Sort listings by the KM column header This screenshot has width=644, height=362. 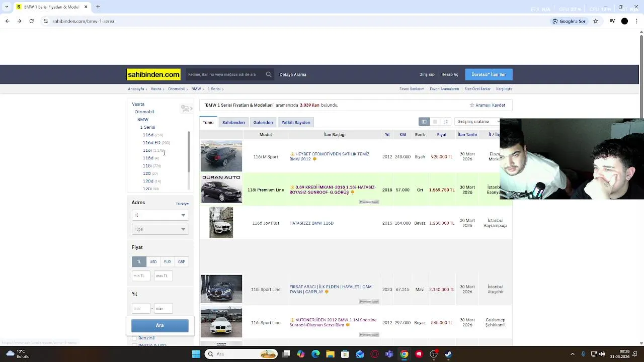point(403,135)
